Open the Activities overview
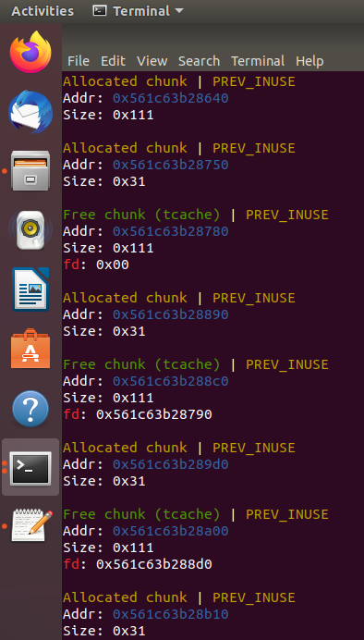Screen dimensions: 364x640 tap(42, 11)
